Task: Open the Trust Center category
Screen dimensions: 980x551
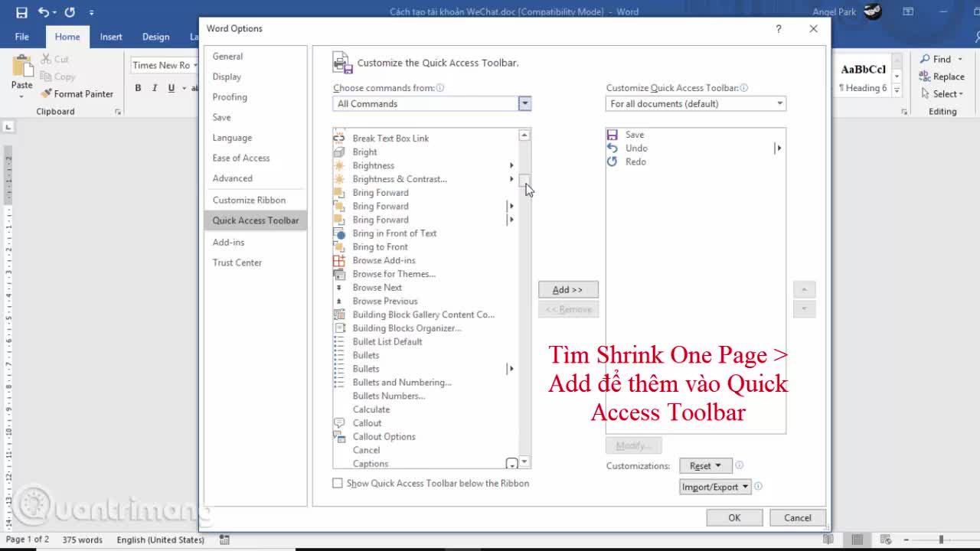Action: click(x=237, y=262)
